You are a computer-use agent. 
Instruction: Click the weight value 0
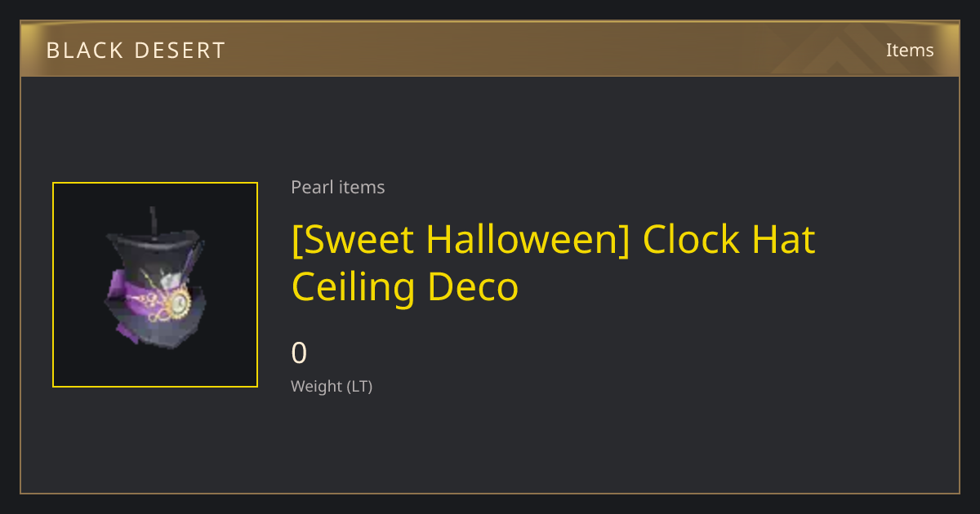[299, 353]
